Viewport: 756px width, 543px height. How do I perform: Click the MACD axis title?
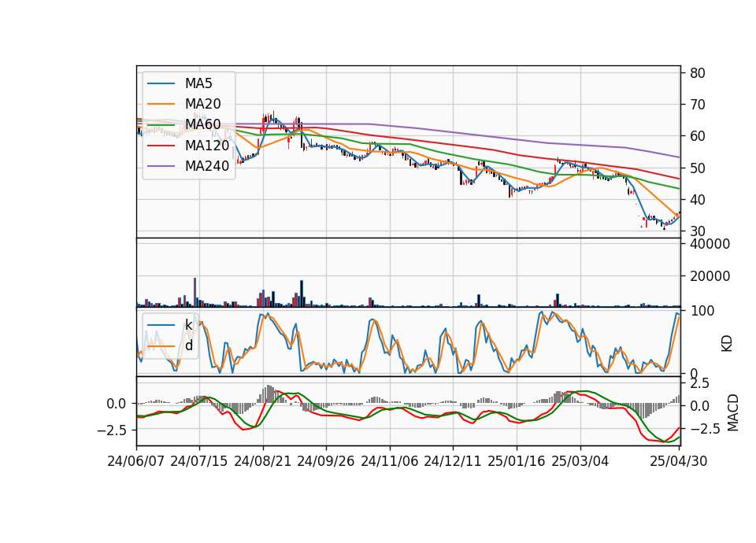(x=733, y=412)
